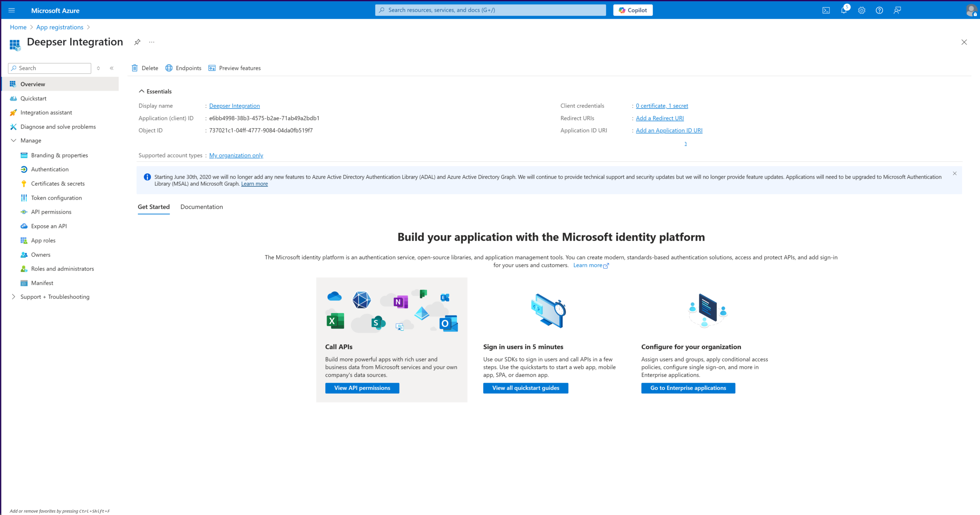The image size is (980, 515).
Task: Click Add an Application ID URI
Action: [x=669, y=130]
